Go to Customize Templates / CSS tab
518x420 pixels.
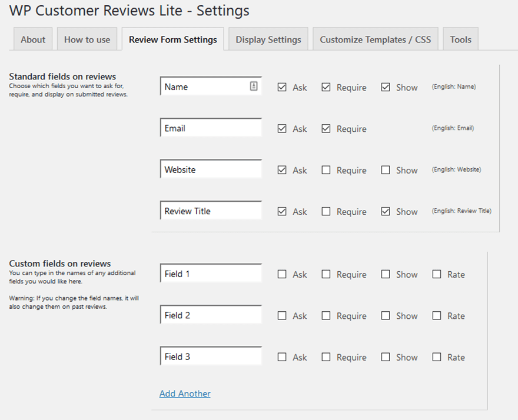(376, 39)
